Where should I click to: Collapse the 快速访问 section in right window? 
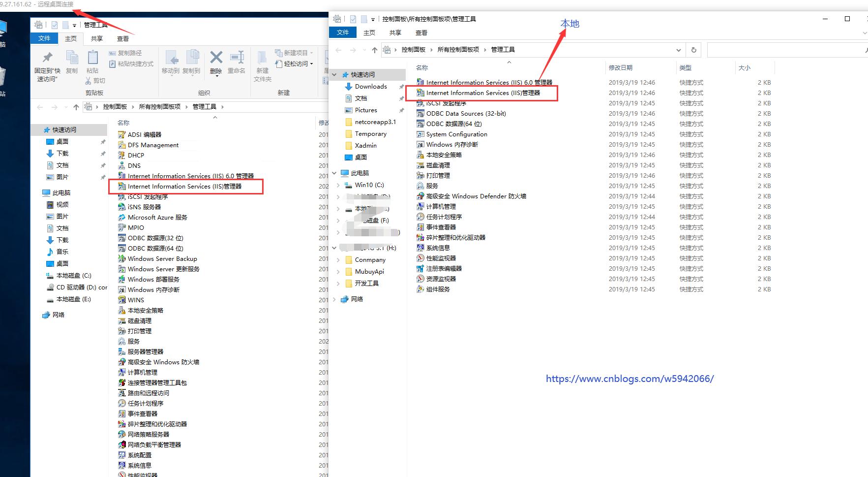coord(335,75)
